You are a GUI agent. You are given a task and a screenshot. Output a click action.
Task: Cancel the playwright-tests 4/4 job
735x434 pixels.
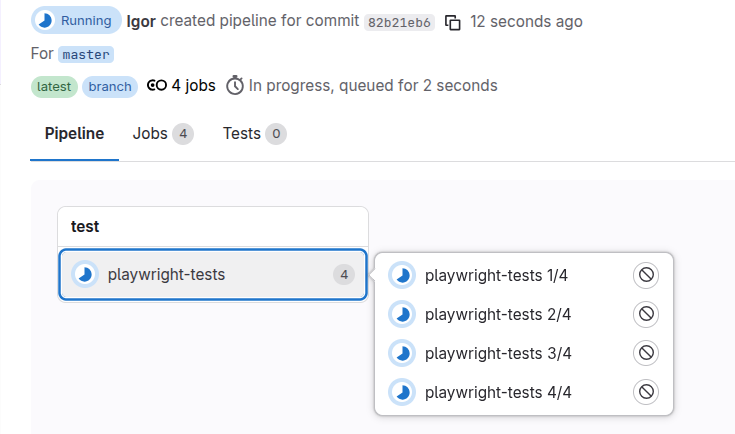(646, 392)
